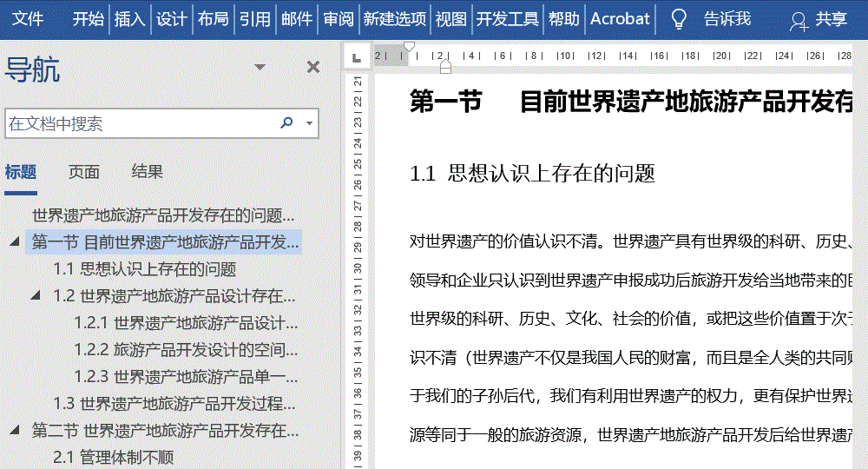Open the 布局 ribbon tab
This screenshot has width=868, height=469.
(214, 19)
